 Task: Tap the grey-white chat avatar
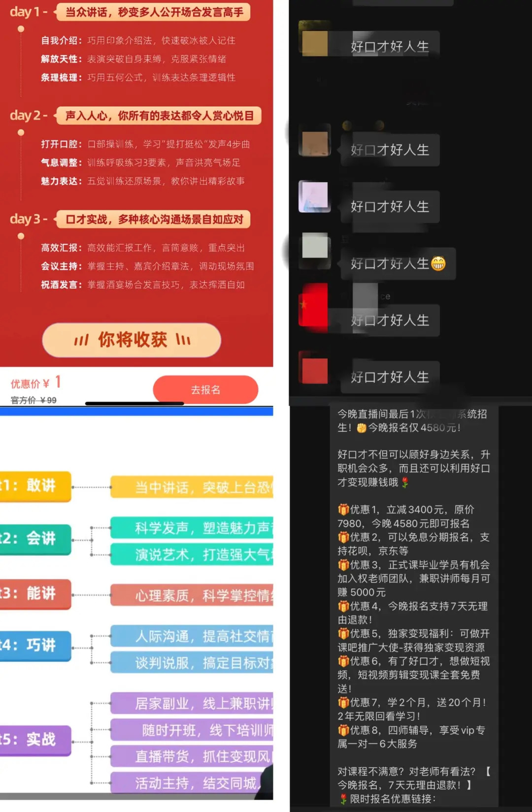315,246
